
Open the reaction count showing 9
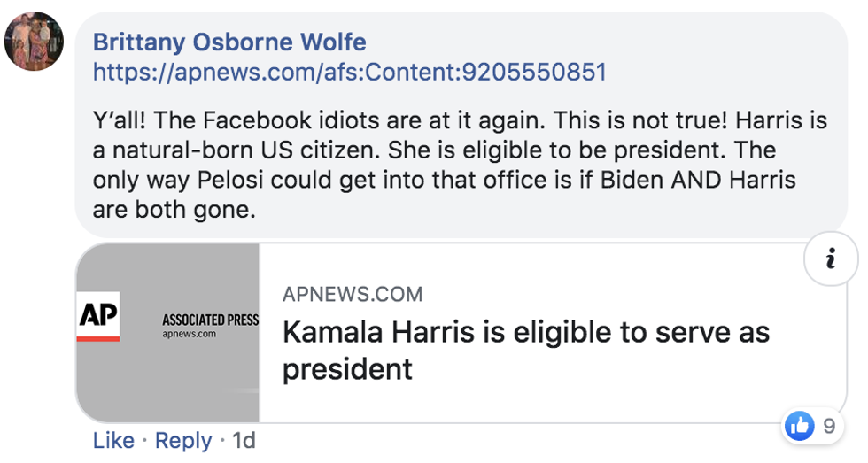click(x=828, y=426)
